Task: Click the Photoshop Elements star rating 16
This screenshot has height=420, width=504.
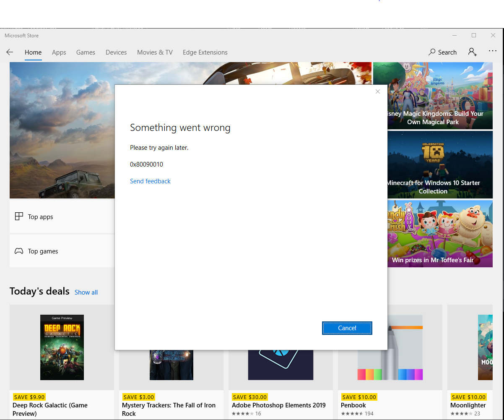Action: (x=247, y=414)
